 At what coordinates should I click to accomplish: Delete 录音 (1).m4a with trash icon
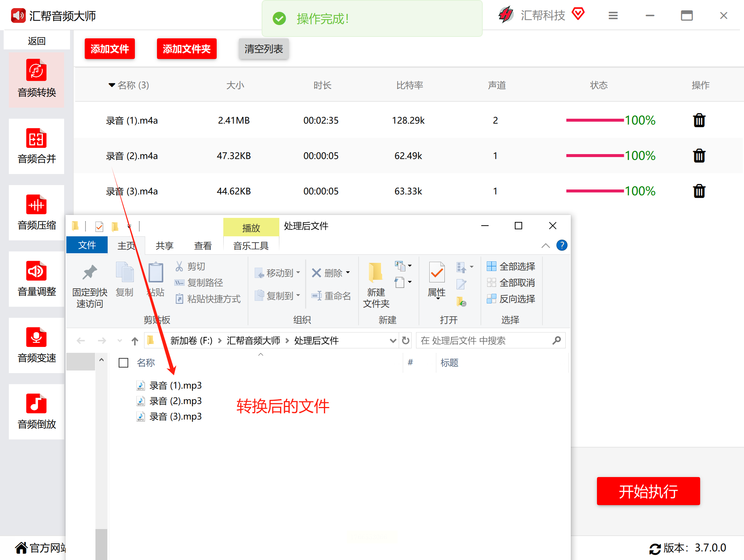point(699,121)
